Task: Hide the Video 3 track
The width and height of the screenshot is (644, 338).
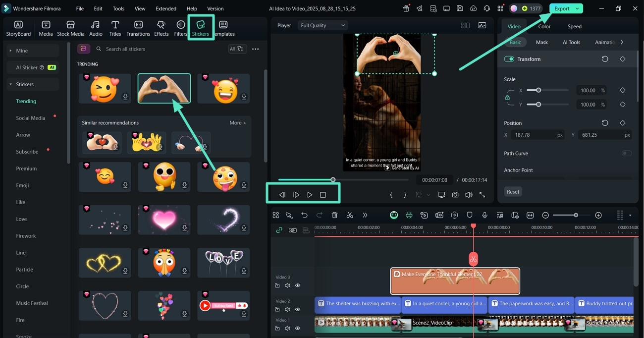Action: click(298, 285)
